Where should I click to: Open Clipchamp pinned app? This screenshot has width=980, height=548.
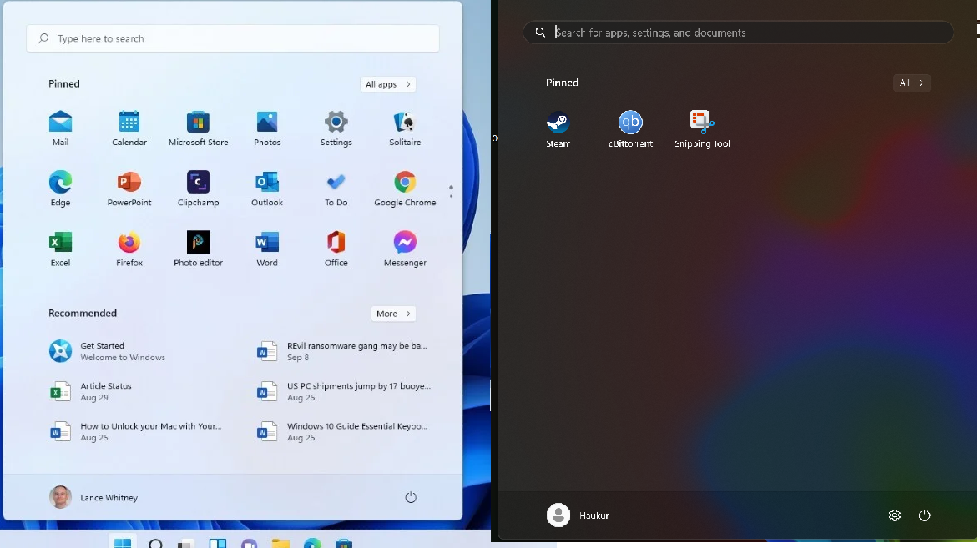click(x=198, y=183)
